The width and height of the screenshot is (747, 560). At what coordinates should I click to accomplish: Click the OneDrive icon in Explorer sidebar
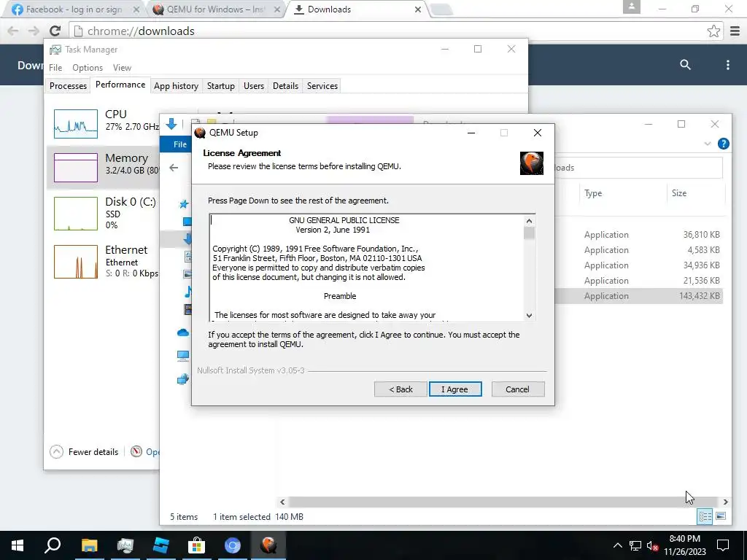click(183, 332)
